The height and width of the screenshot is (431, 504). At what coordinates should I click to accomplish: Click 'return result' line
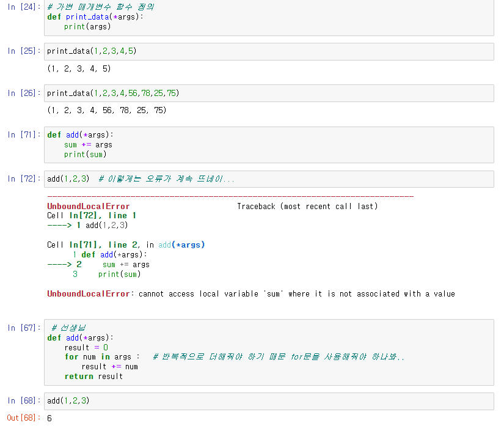93,377
